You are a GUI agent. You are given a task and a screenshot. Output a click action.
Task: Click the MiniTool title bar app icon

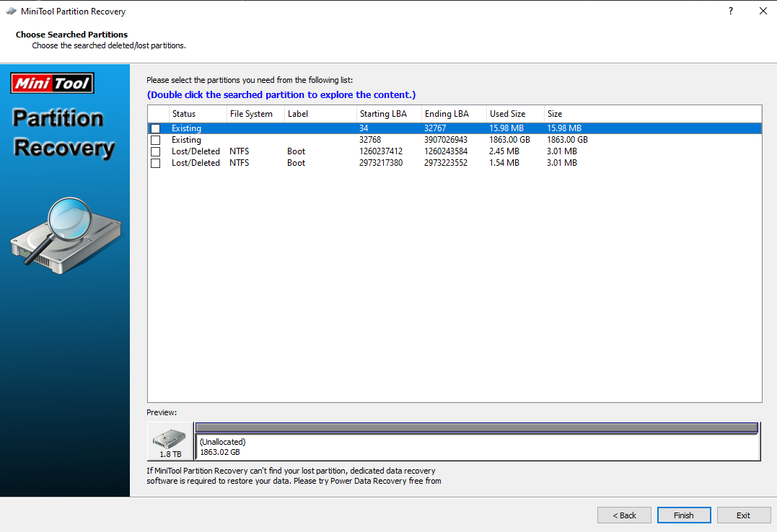coord(10,11)
